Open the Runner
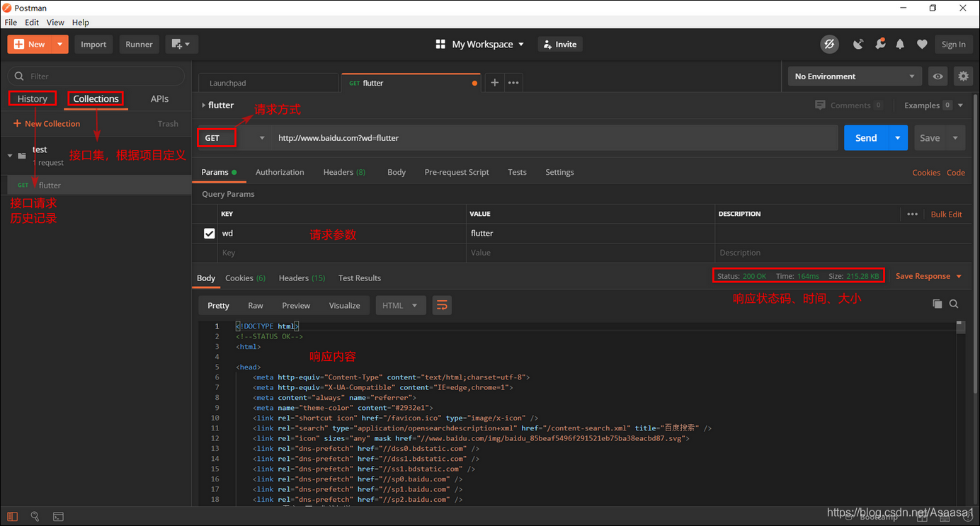Viewport: 980px width, 526px height. pos(139,44)
